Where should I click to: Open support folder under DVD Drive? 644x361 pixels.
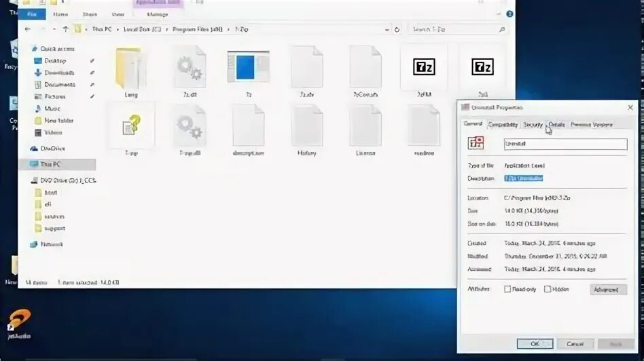click(x=54, y=229)
